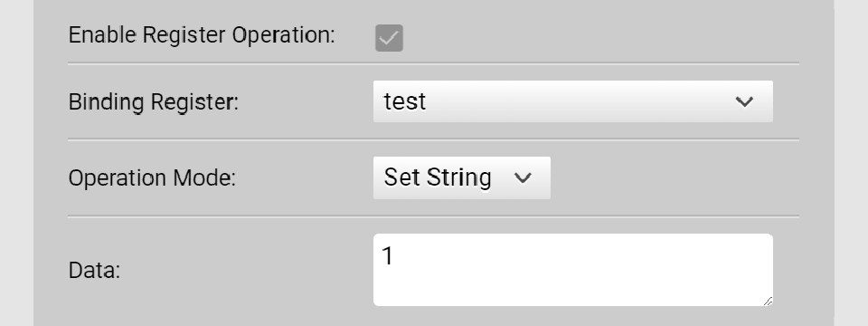Viewport: 868px width, 326px height.
Task: Expand the mode list showing 'Set String'
Action: 462,178
